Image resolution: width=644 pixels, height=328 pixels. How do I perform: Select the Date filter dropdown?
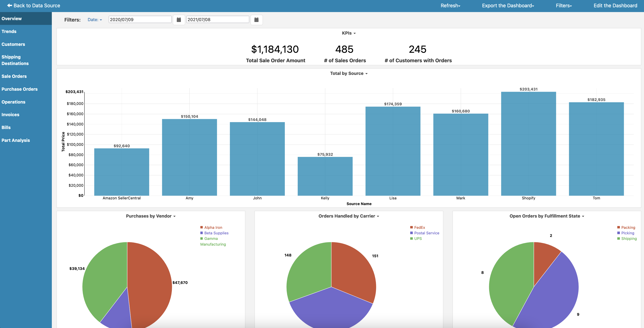coord(94,19)
